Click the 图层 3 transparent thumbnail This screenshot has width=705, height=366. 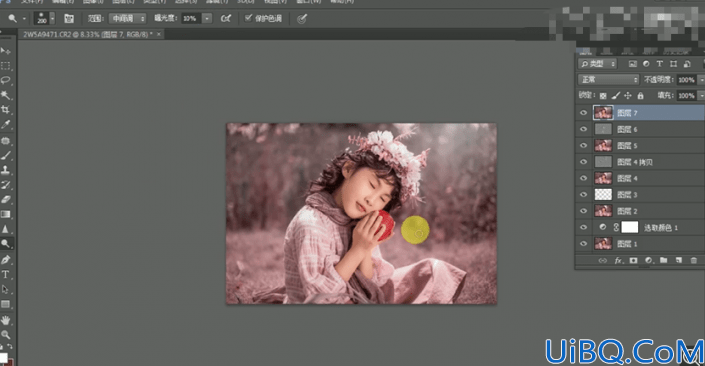pyautogui.click(x=603, y=194)
